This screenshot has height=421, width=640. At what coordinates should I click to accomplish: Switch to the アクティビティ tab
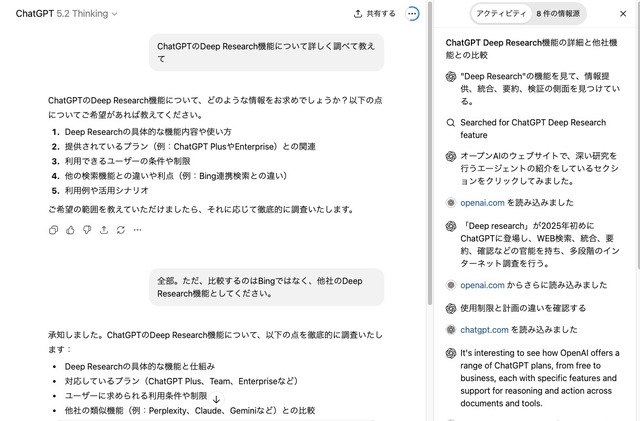(x=501, y=13)
